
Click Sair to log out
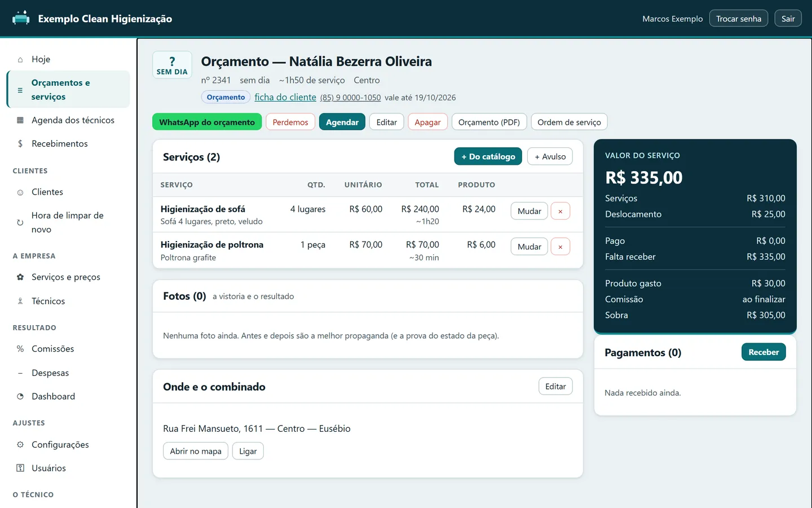(x=788, y=19)
